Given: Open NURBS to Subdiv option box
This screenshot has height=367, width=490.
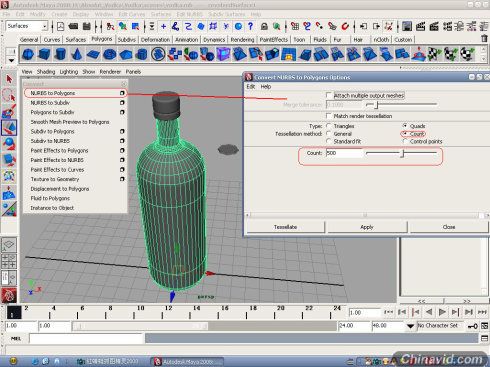Looking at the screenshot, I should (x=122, y=103).
